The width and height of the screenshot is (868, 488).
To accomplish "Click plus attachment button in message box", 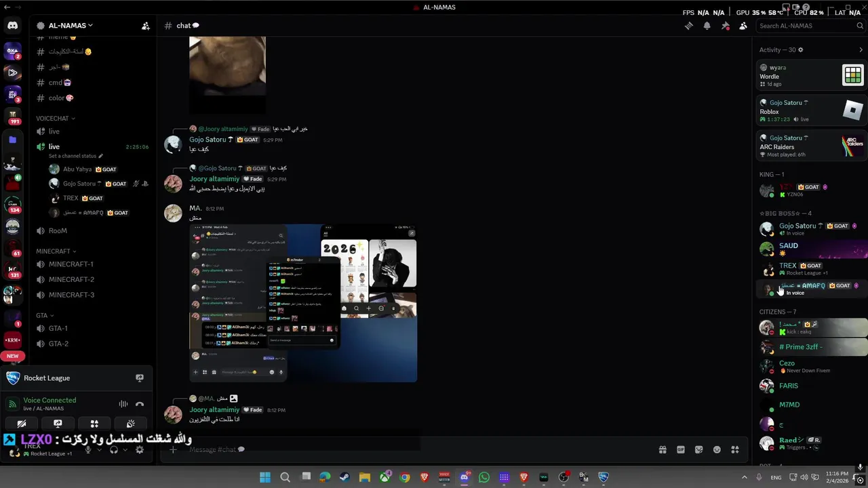I will (x=174, y=449).
